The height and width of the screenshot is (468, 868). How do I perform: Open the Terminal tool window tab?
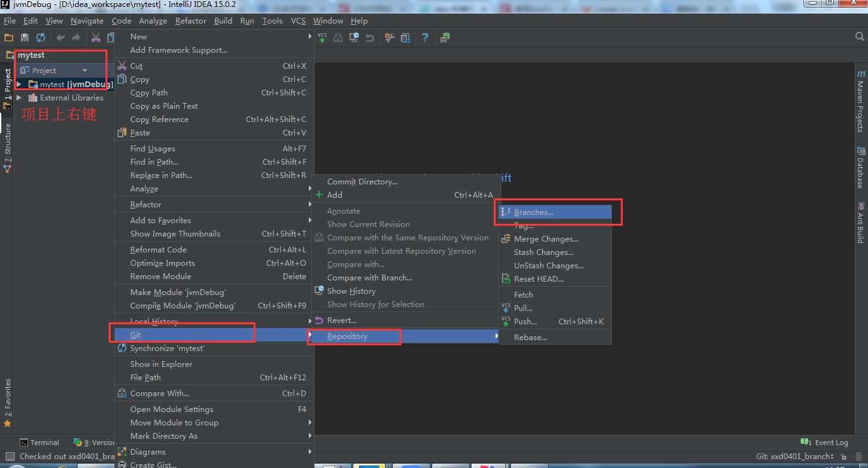click(39, 443)
